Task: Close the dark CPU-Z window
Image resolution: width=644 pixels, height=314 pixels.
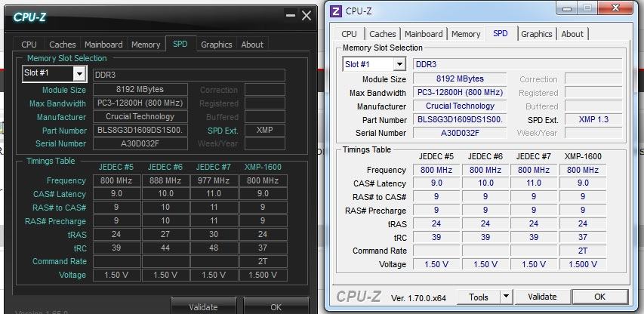Action: [307, 16]
